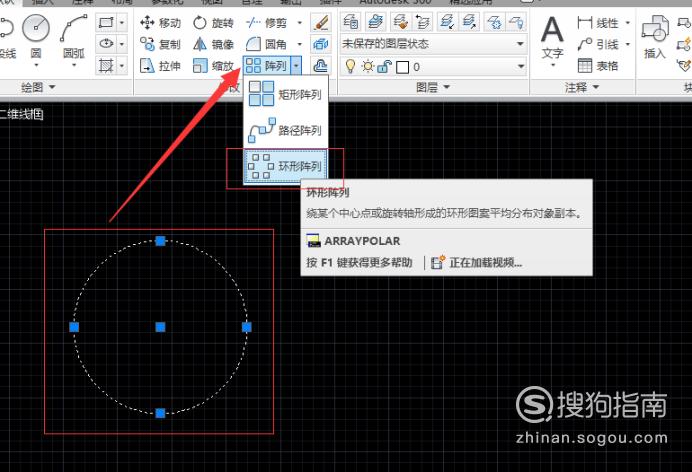Click the Array (阵列) dropdown arrow
This screenshot has height=472, width=692.
tap(297, 66)
